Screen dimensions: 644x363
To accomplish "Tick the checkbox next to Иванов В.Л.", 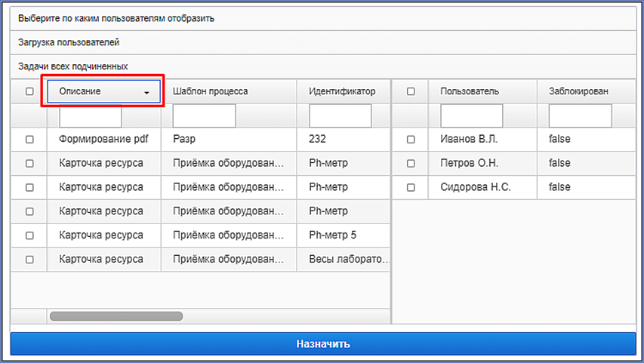I will pyautogui.click(x=411, y=140).
